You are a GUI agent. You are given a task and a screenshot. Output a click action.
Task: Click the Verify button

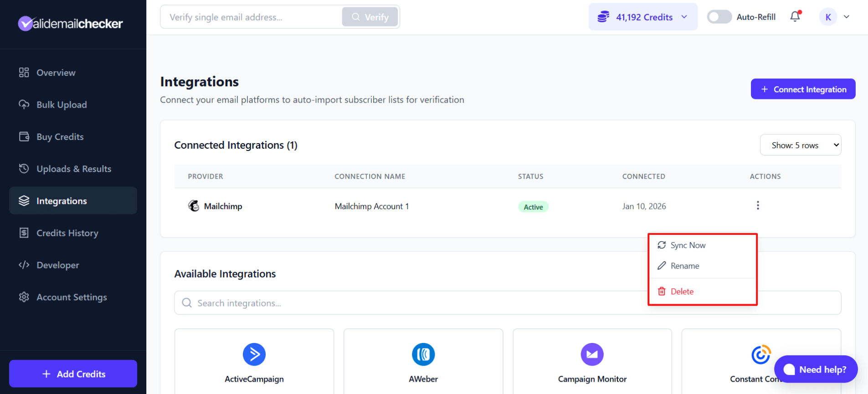click(370, 17)
